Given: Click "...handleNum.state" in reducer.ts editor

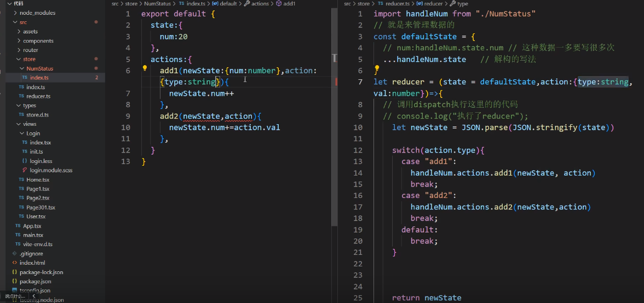Looking at the screenshot, I should coord(424,60).
